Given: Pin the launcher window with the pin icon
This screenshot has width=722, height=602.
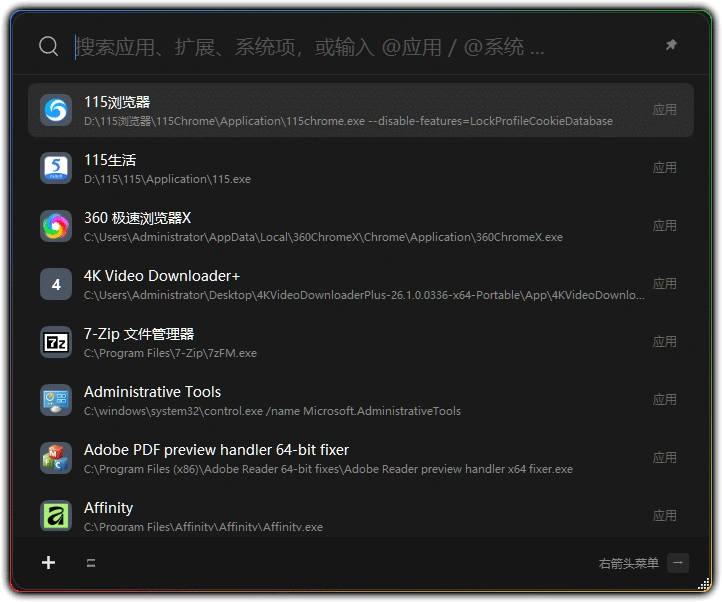Looking at the screenshot, I should coord(671,45).
